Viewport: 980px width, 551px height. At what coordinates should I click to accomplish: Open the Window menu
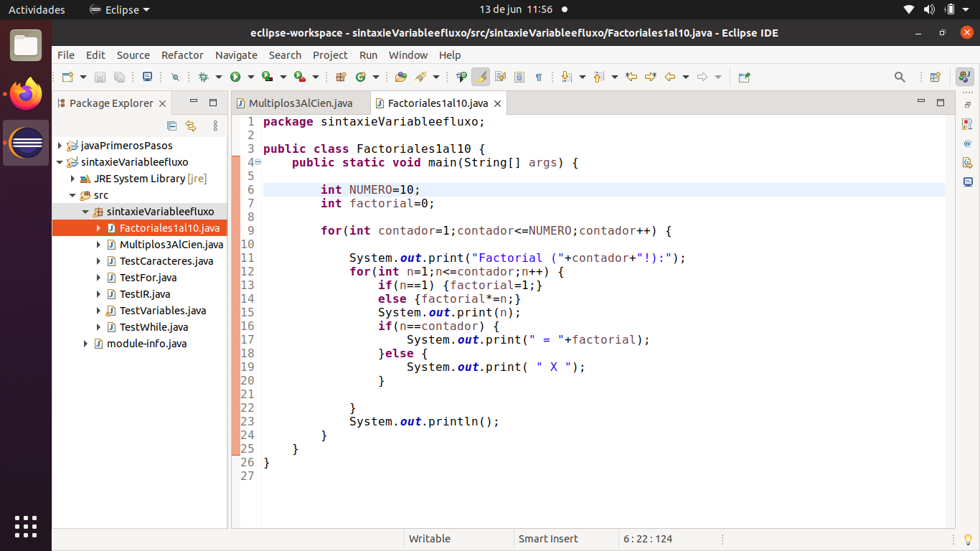click(408, 55)
